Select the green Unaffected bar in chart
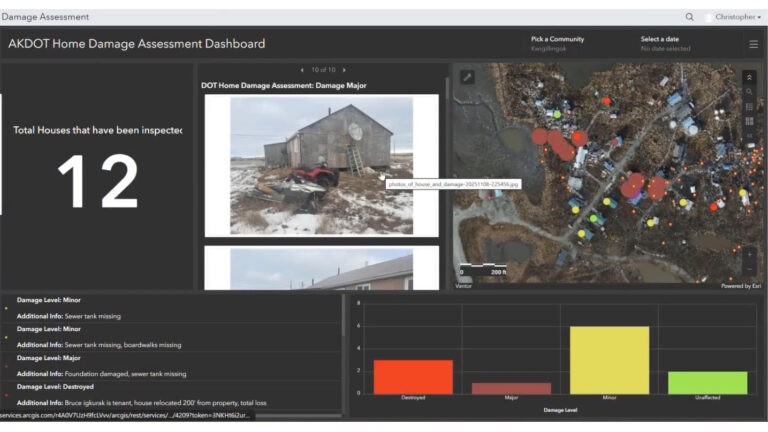Image resolution: width=768 pixels, height=432 pixels. click(707, 383)
